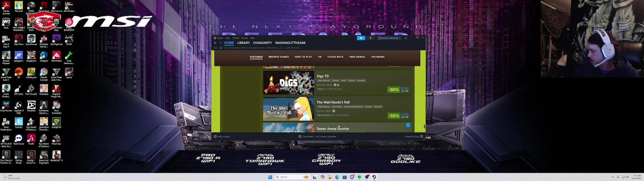Click The Wall Mustn't Fall thumbnail
Viewport: 644px width, 181px height.
coord(289,109)
